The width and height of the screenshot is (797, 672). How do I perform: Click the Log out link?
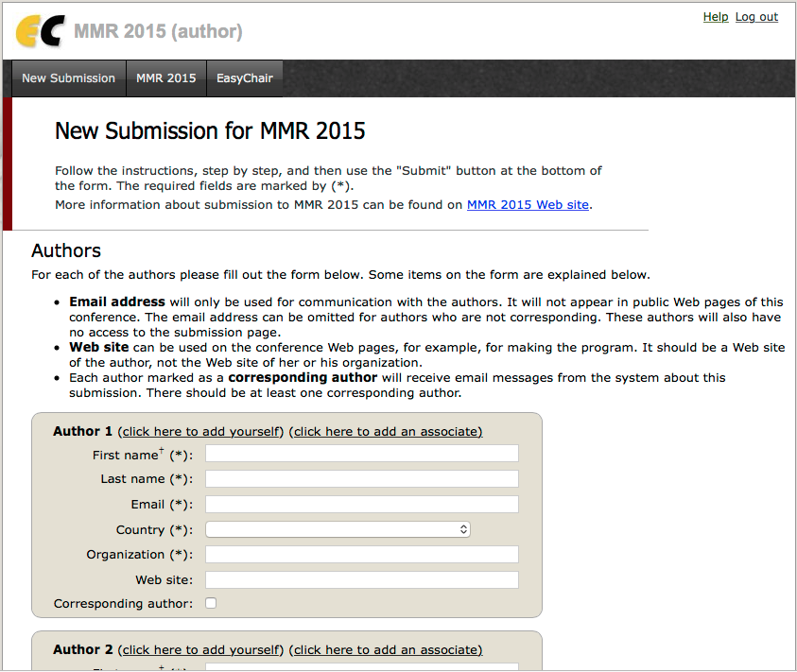(756, 17)
